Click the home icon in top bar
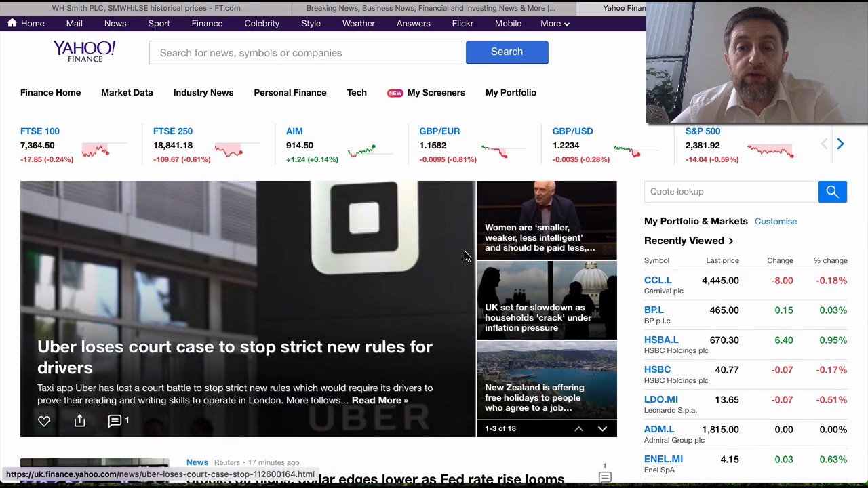This screenshot has width=868, height=488. coord(12,23)
